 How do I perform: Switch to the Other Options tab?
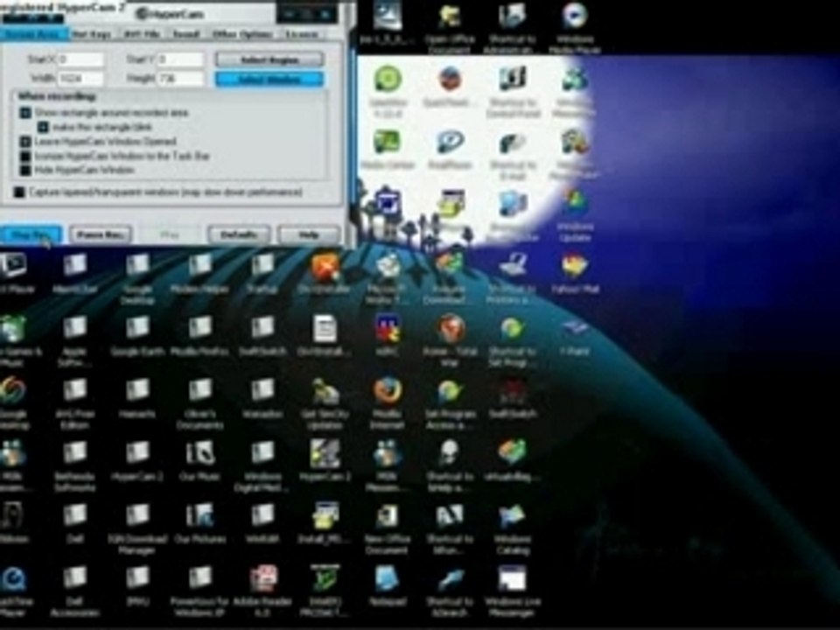point(242,34)
